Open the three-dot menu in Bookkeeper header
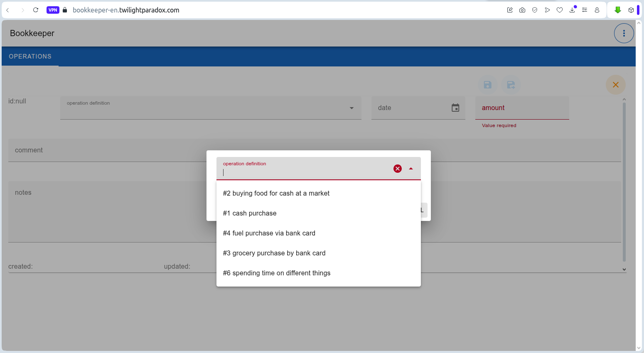The height and width of the screenshot is (353, 644). (624, 33)
